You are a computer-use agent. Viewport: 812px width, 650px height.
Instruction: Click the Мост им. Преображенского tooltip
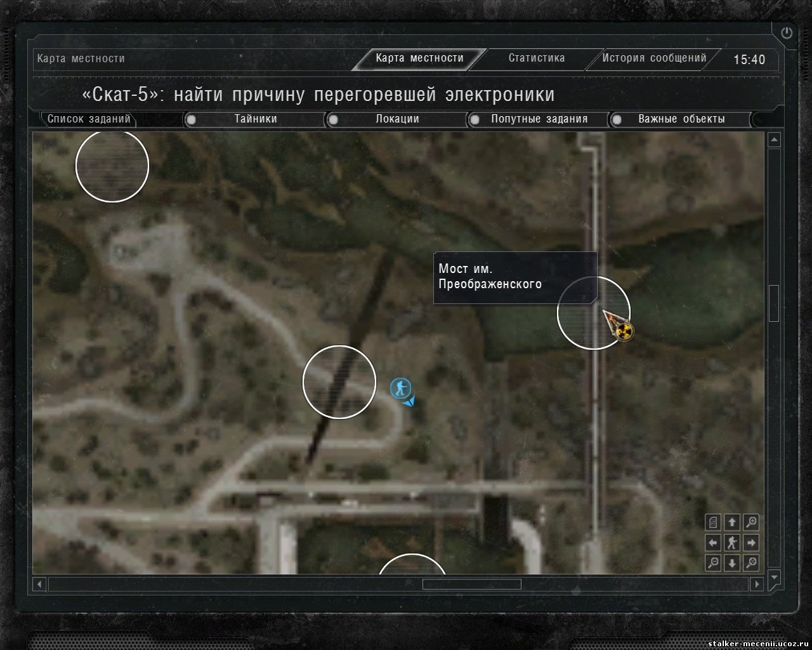tap(515, 277)
